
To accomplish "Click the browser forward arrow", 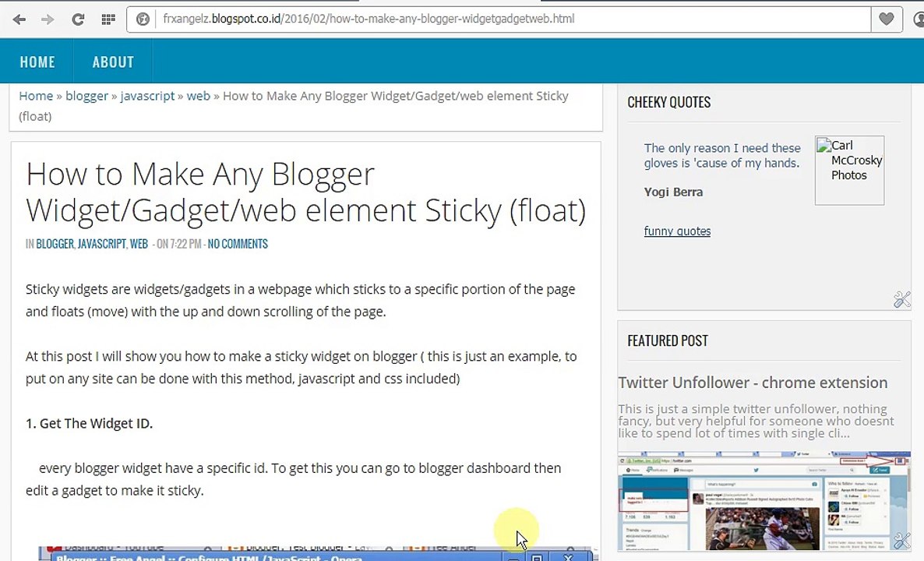I will [x=48, y=19].
